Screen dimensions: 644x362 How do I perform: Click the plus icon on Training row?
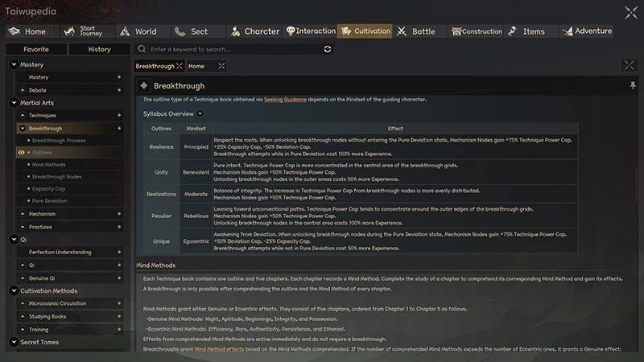pyautogui.click(x=119, y=330)
